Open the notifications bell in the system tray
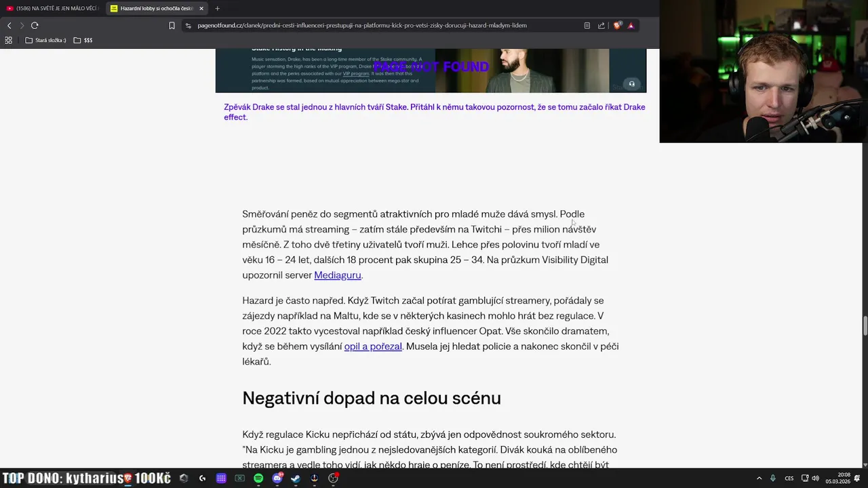 [857, 479]
